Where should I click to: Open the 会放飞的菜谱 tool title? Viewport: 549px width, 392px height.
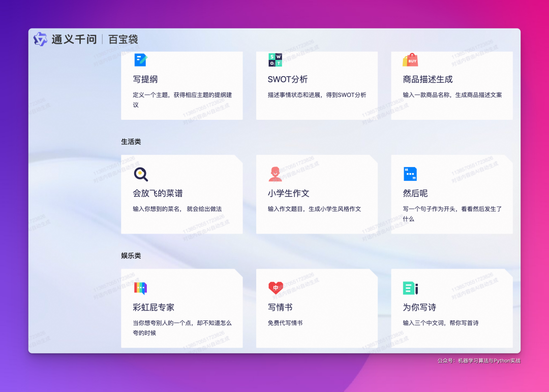158,193
